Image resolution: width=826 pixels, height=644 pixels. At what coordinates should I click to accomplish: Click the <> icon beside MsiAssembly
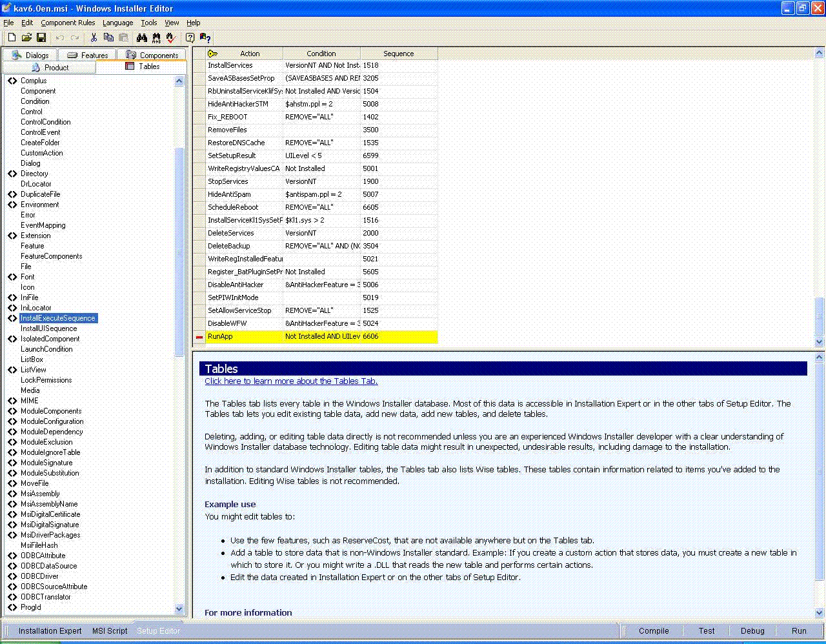coord(12,494)
